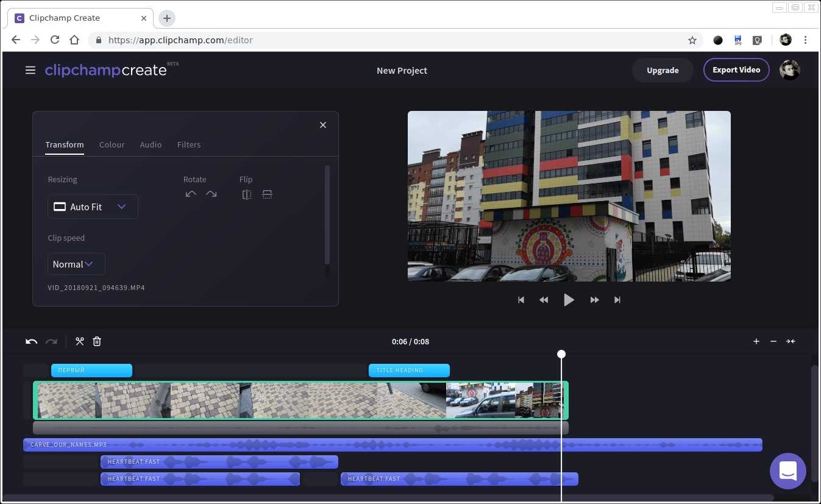
Task: Switch to the Audio tab
Action: click(151, 144)
